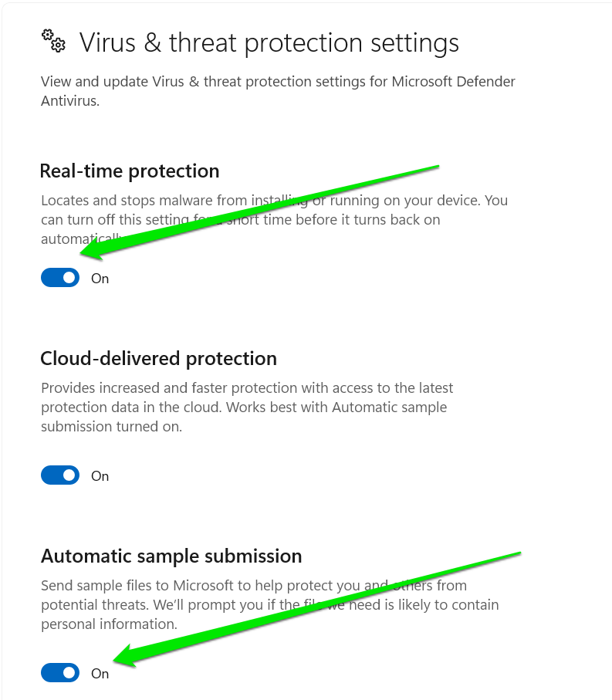Click the "personal information." text under sample submission
612x700 pixels.
coord(109,624)
